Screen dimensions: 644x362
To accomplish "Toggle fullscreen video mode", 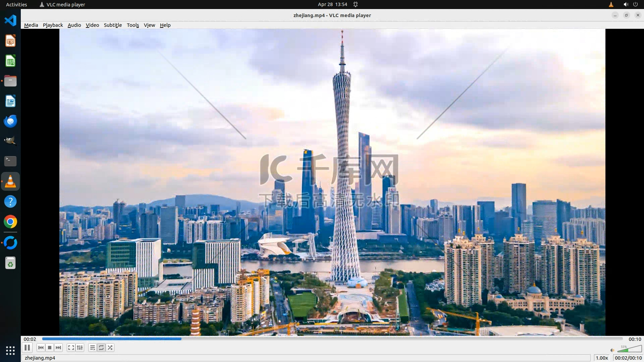I will [71, 348].
